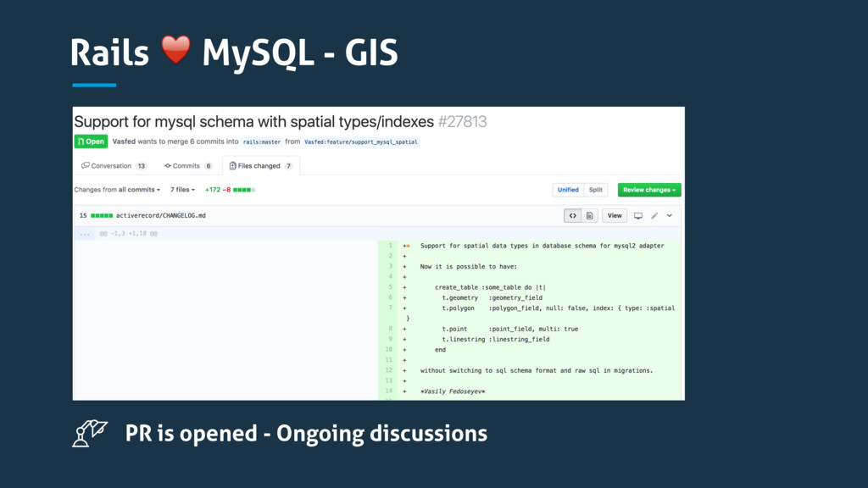
Task: Click the heart emoji in the slide title
Action: pos(176,50)
